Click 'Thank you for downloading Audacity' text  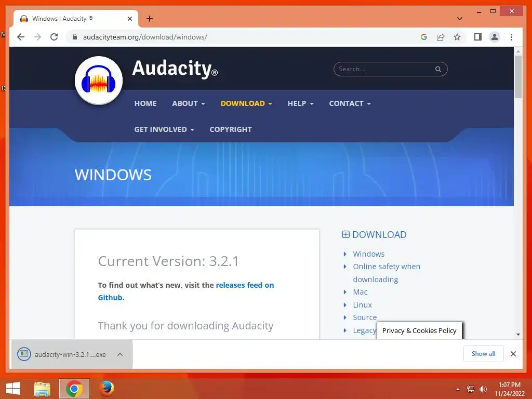185,326
